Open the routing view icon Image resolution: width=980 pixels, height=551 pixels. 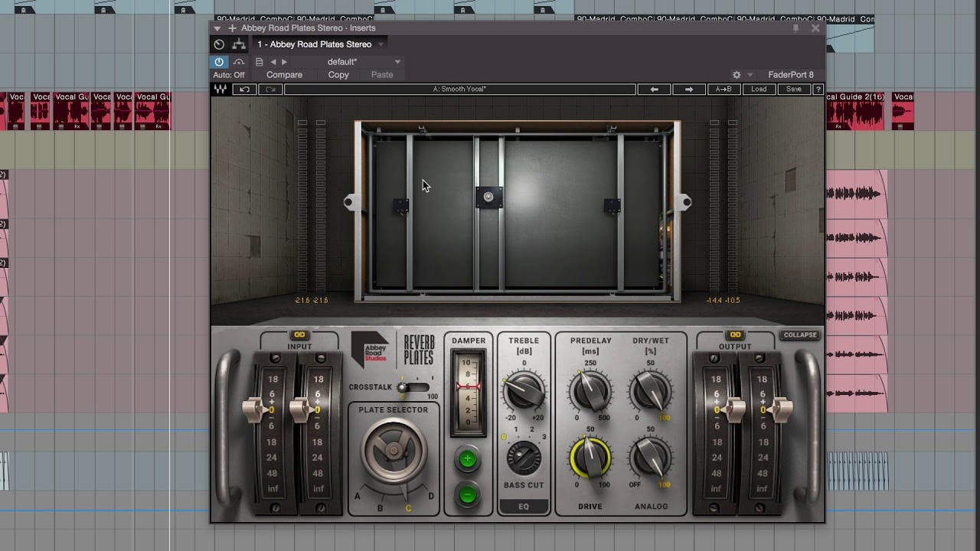[240, 44]
